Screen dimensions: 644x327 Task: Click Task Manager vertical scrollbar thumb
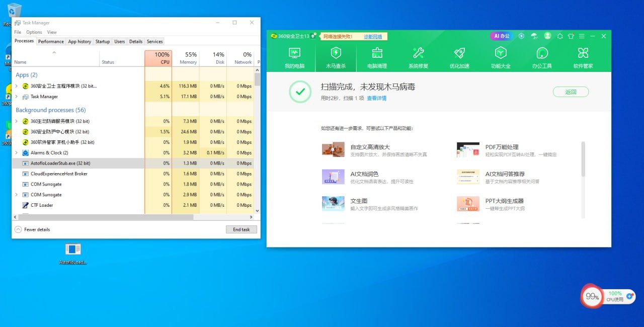click(x=257, y=79)
